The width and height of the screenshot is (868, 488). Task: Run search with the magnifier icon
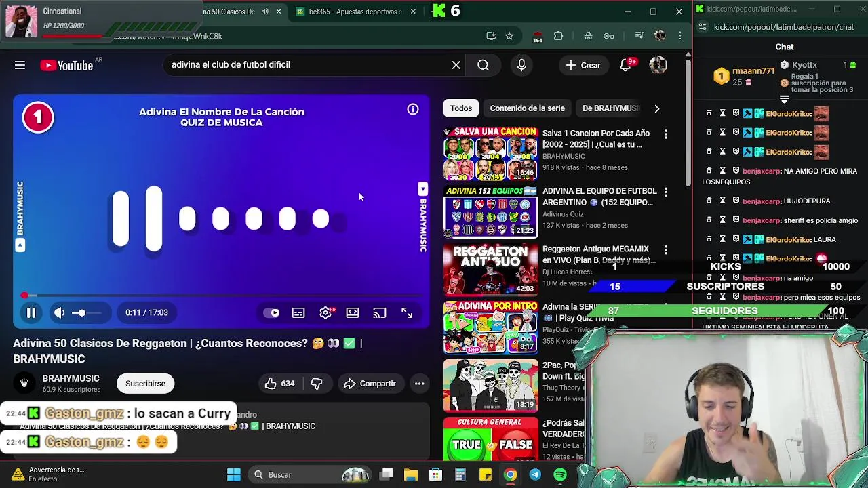(x=483, y=65)
